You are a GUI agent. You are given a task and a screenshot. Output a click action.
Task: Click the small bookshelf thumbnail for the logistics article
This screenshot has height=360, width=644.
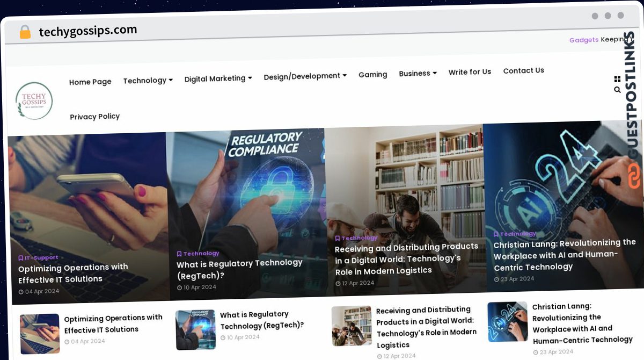click(352, 326)
